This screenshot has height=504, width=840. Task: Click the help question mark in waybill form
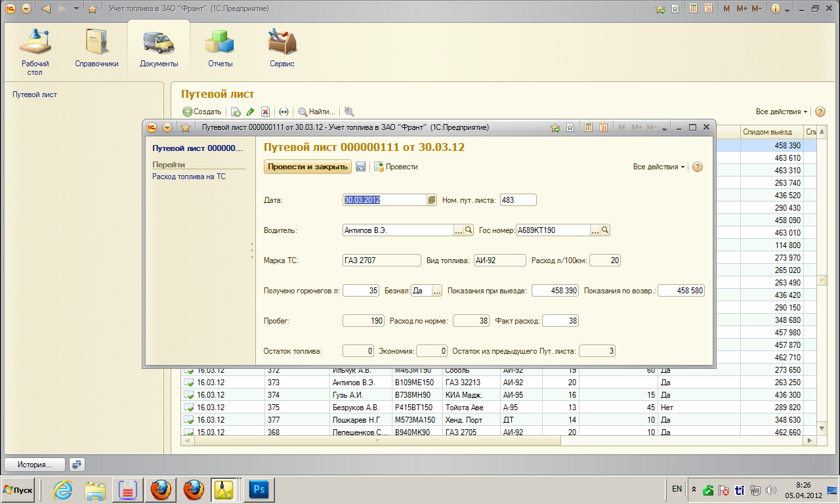tap(698, 167)
